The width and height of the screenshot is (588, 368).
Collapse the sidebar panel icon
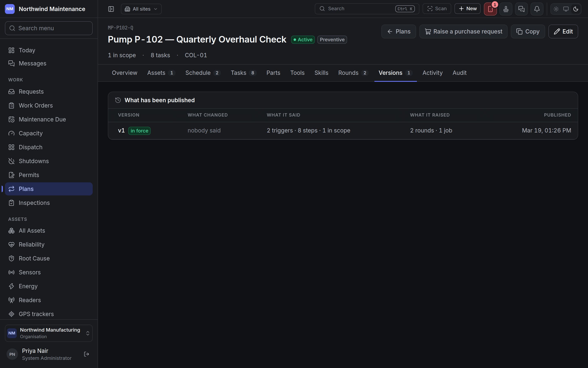pyautogui.click(x=111, y=9)
